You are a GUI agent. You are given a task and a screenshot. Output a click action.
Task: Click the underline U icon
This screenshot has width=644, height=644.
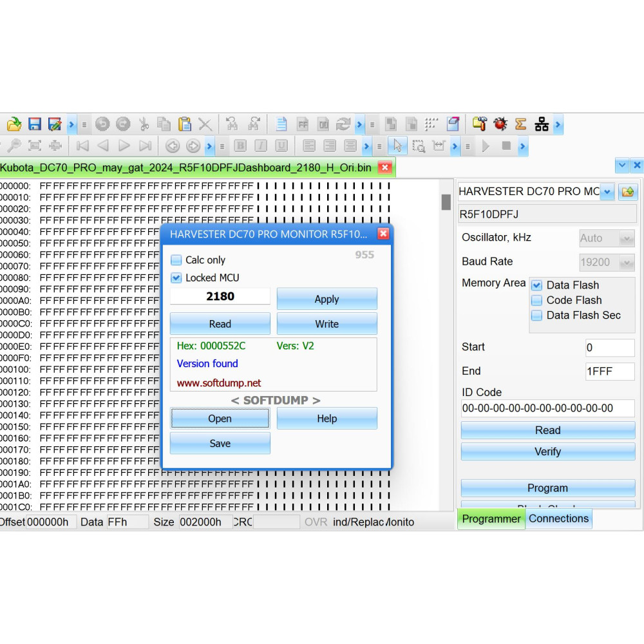281,146
